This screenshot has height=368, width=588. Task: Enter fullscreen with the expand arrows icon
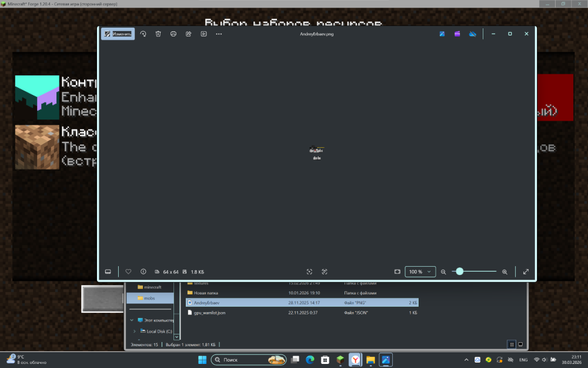coord(526,272)
